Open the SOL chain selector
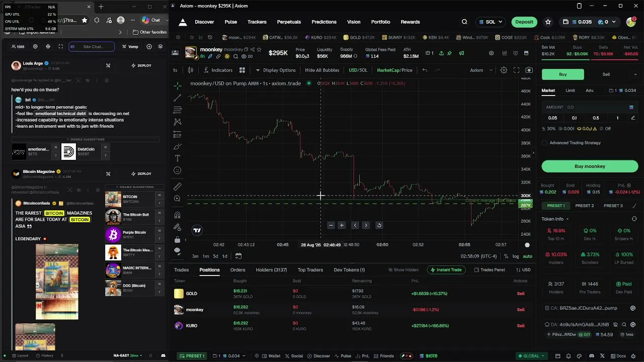The height and width of the screenshot is (362, 644). pyautogui.click(x=490, y=22)
